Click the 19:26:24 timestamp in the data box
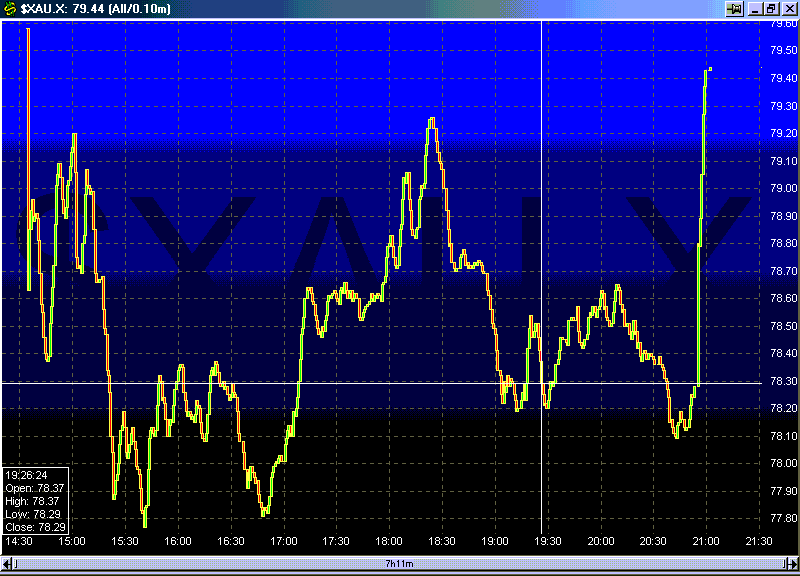 coord(26,475)
